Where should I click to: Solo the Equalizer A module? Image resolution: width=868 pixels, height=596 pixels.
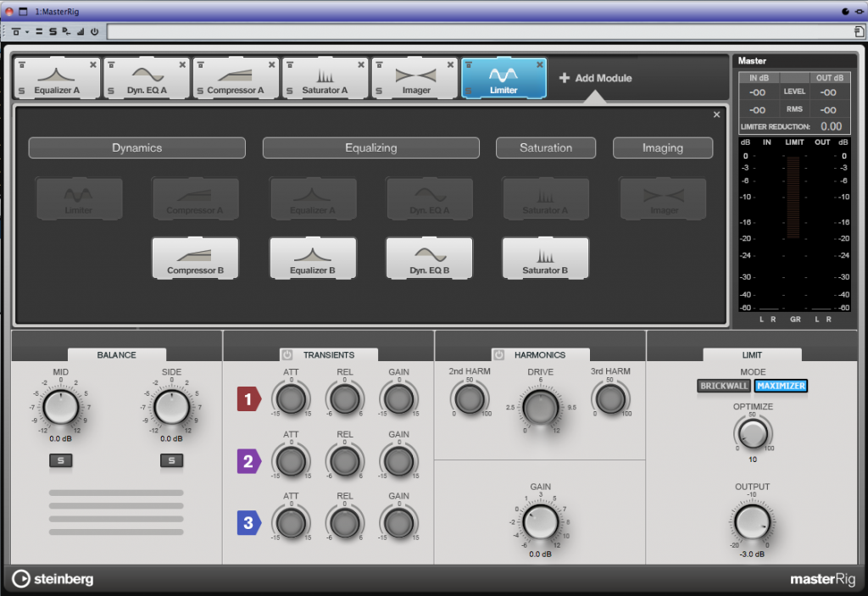click(21, 91)
